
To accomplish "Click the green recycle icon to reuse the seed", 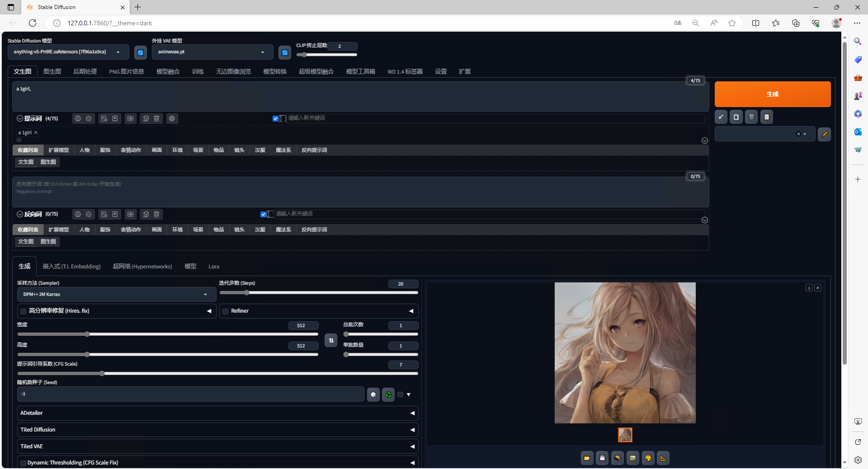I will pyautogui.click(x=388, y=394).
